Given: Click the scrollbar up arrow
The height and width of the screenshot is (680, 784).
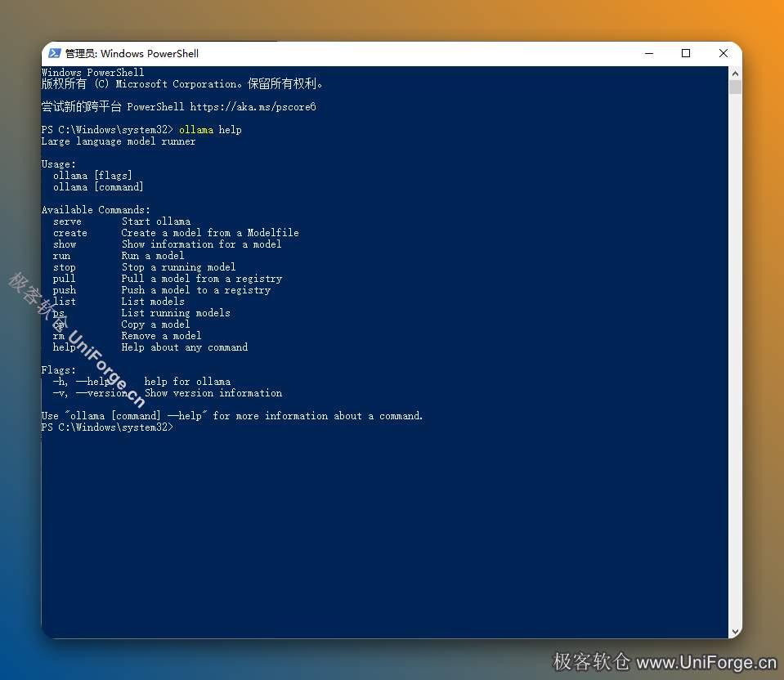Looking at the screenshot, I should [735, 74].
